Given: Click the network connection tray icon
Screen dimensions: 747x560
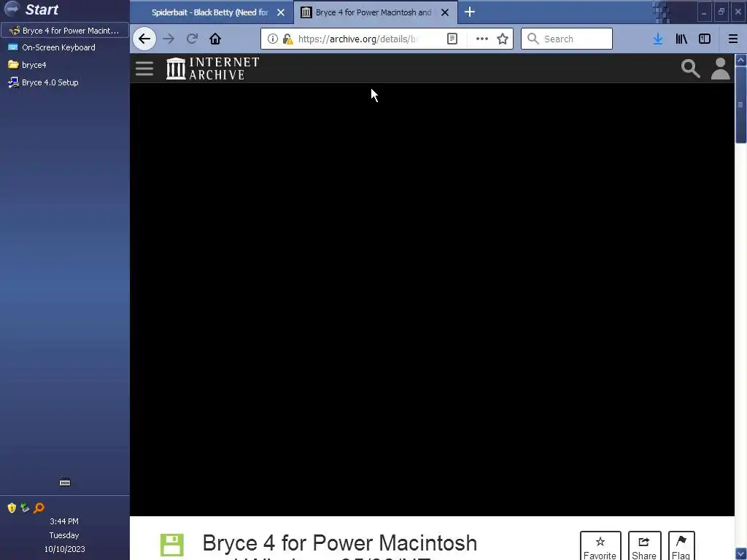Looking at the screenshot, I should point(25,507).
